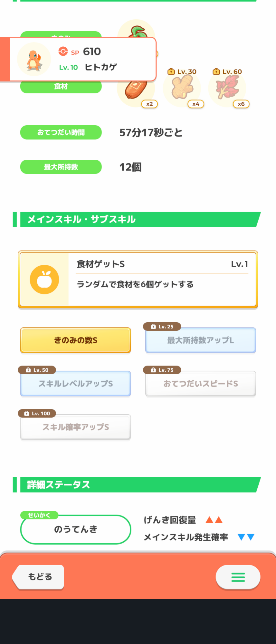Click the red up arrows for げんき回復量
This screenshot has height=644, width=276.
coord(214,520)
